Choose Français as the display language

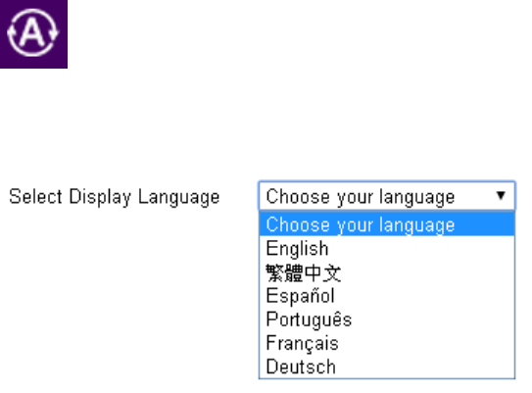[x=387, y=343]
